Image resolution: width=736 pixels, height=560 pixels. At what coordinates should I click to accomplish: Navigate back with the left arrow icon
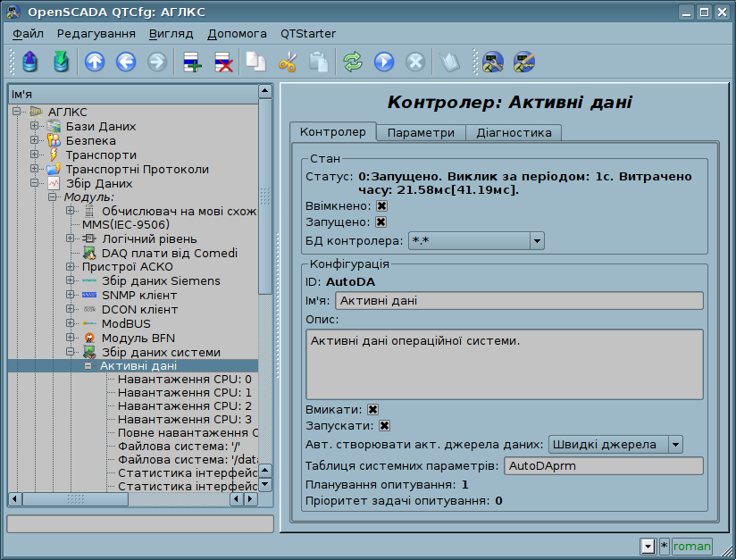[125, 62]
